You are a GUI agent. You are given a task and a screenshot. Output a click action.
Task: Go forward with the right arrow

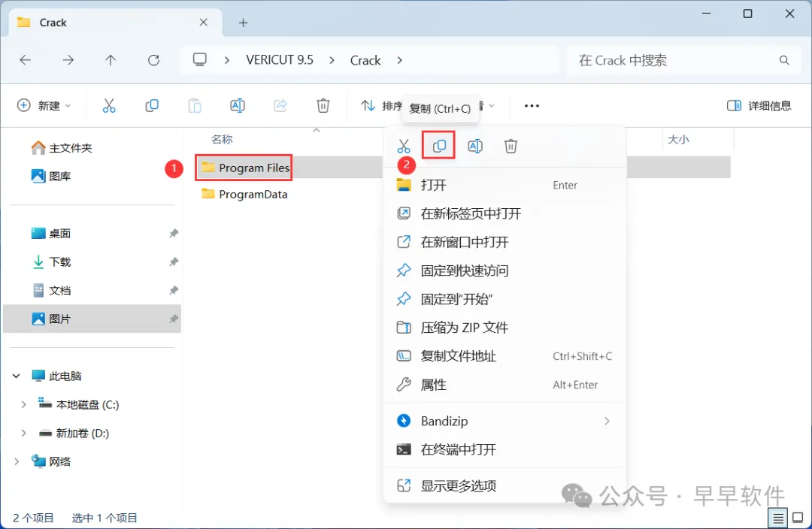68,60
